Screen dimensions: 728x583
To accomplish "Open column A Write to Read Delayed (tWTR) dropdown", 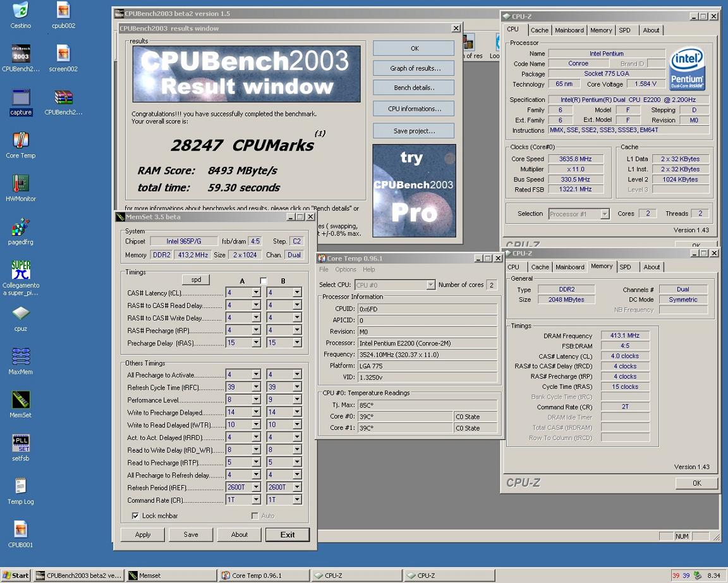I will click(x=256, y=424).
